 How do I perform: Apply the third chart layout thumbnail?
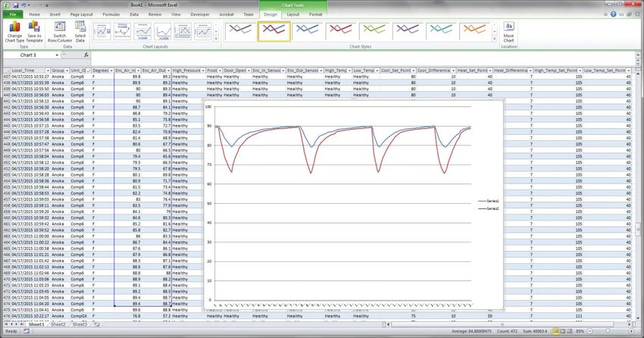(142, 32)
